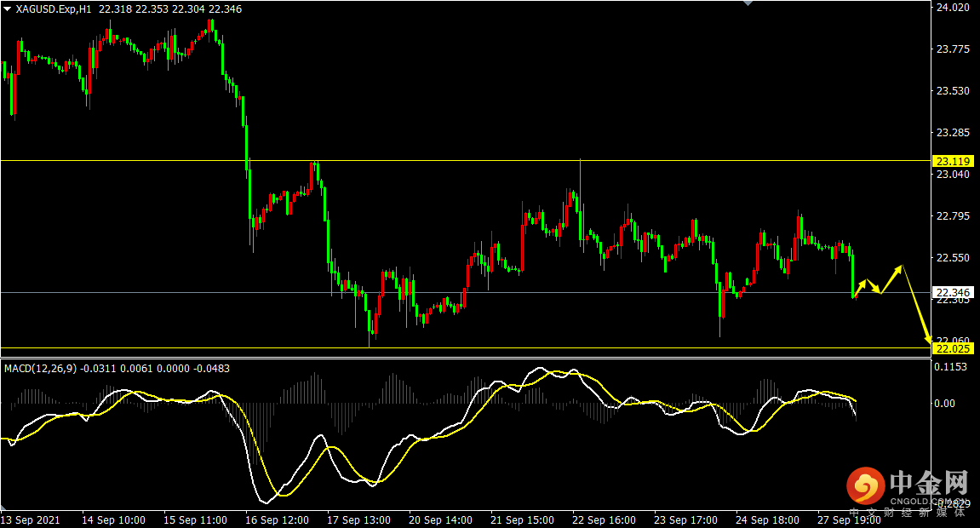Click the 22 Sep 16:00 time label

[605, 519]
